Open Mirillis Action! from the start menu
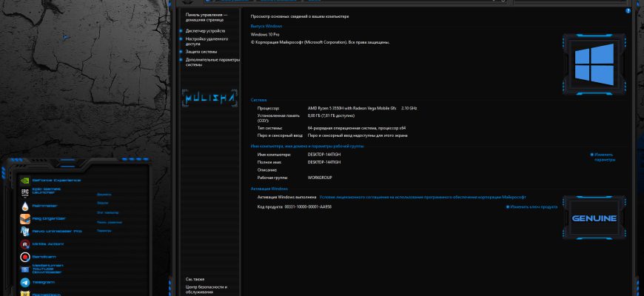 coord(42,244)
